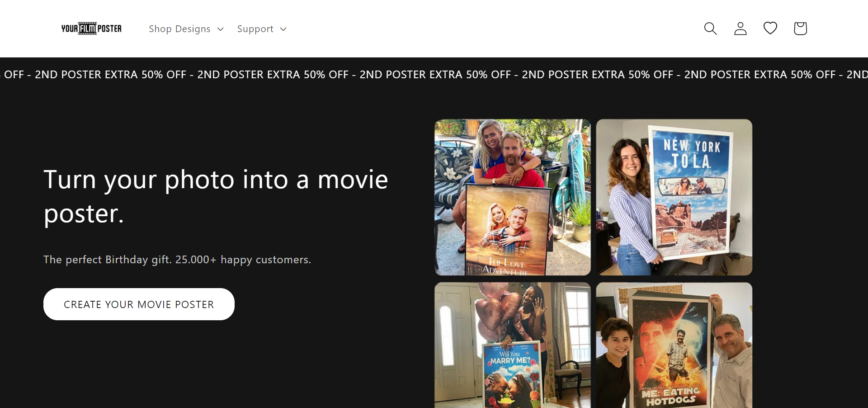Click the heart icon next to the cart

[x=770, y=28]
